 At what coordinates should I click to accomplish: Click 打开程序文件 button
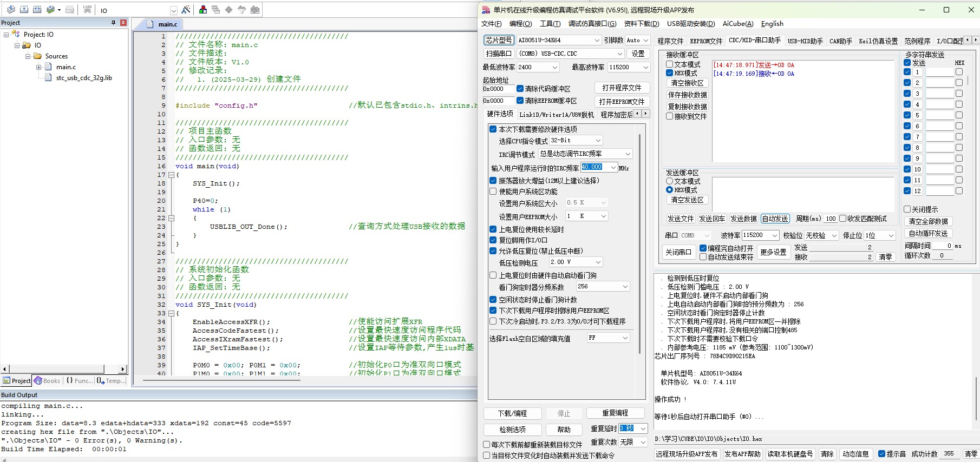coord(622,88)
